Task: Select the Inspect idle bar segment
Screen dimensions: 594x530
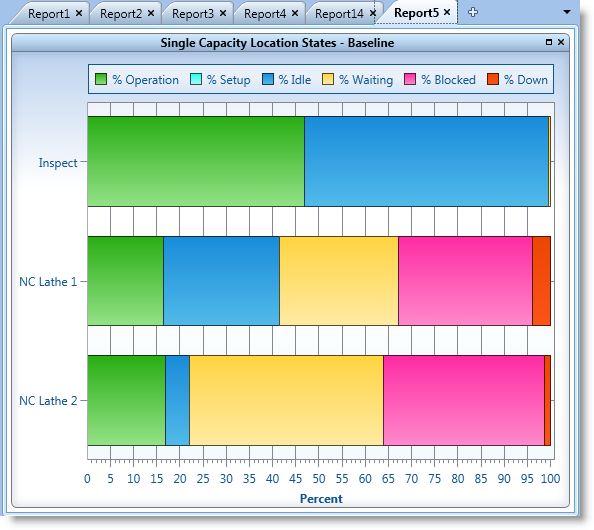Action: [426, 161]
